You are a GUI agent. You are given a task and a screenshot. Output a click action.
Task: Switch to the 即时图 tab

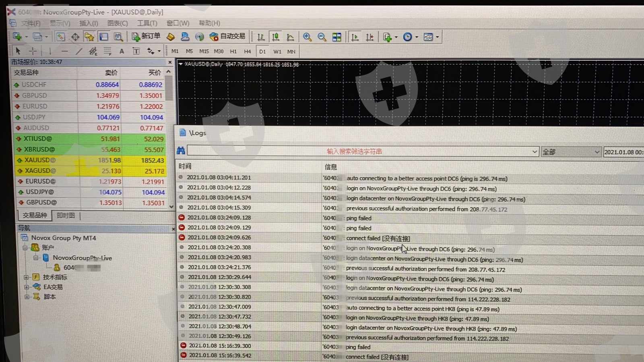pyautogui.click(x=66, y=216)
